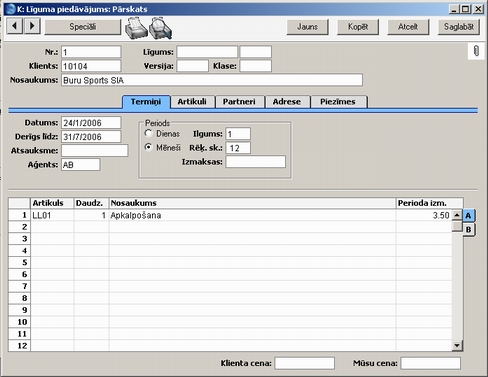The width and height of the screenshot is (488, 377).
Task: Click the Nosaukums column header in table
Action: tap(253, 203)
